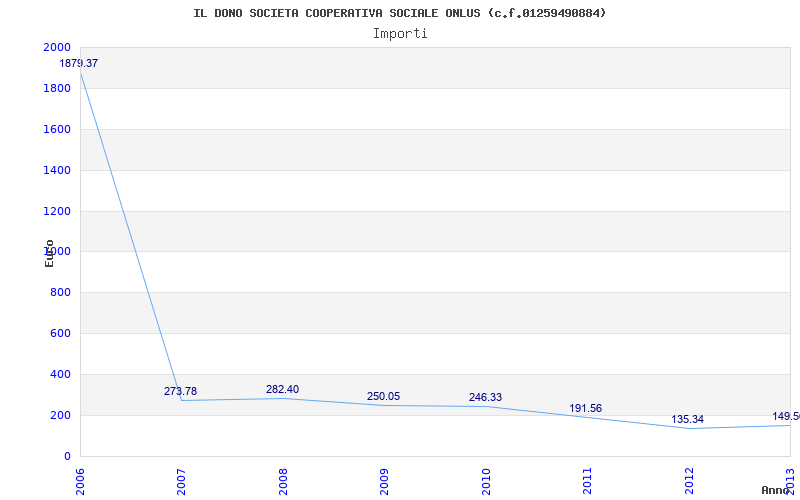Click the 600 y-axis tick label
This screenshot has height=500, width=800.
(61, 333)
